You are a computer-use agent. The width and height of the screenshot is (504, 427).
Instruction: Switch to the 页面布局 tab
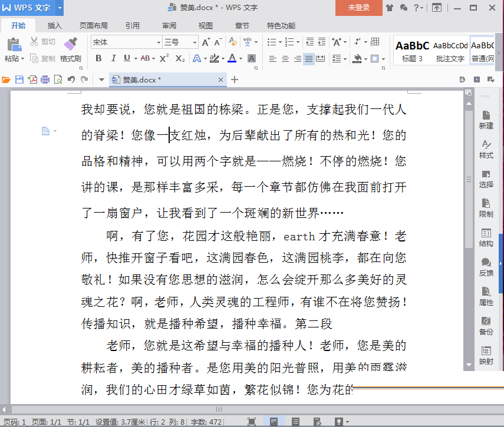click(x=94, y=26)
